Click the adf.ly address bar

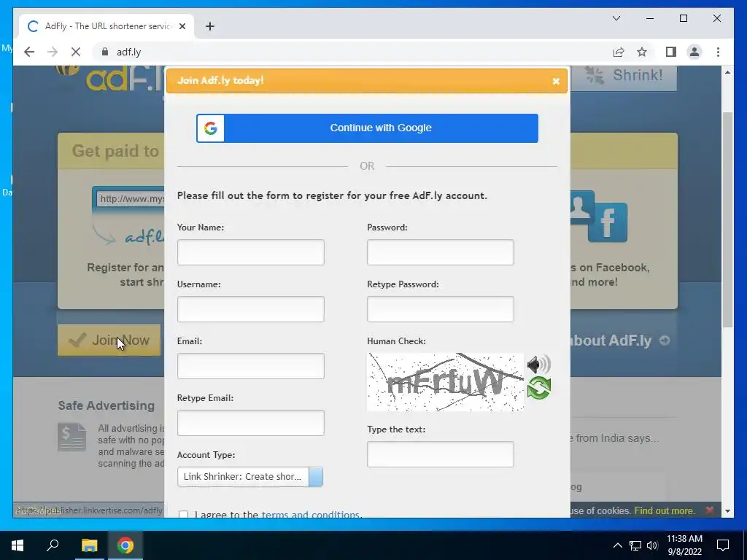coord(352,52)
